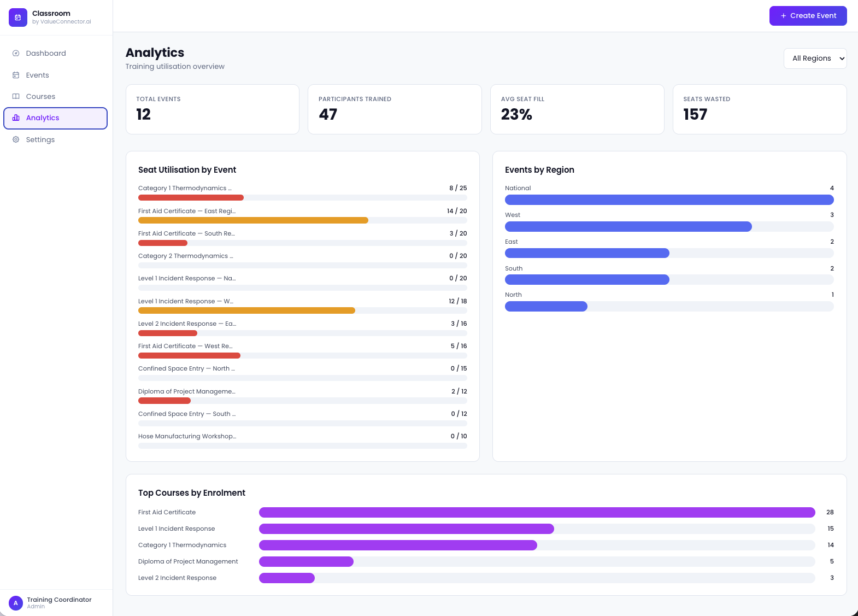Click 'South' region label
Image resolution: width=858 pixels, height=616 pixels.
(x=514, y=268)
